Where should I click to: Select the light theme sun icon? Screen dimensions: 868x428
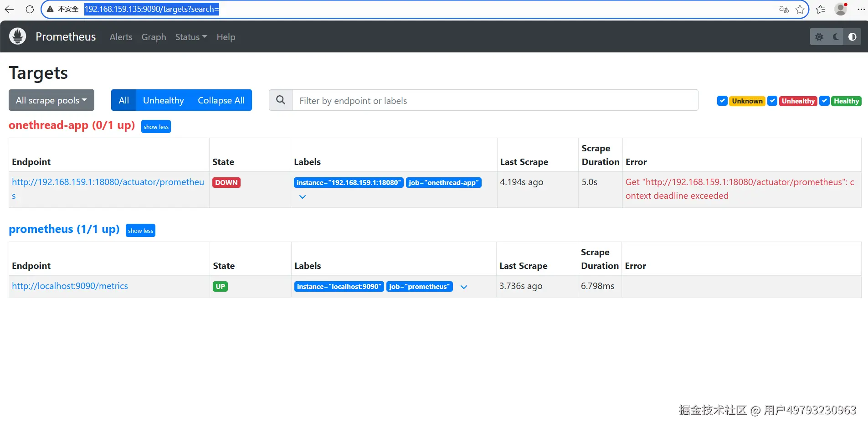click(819, 37)
